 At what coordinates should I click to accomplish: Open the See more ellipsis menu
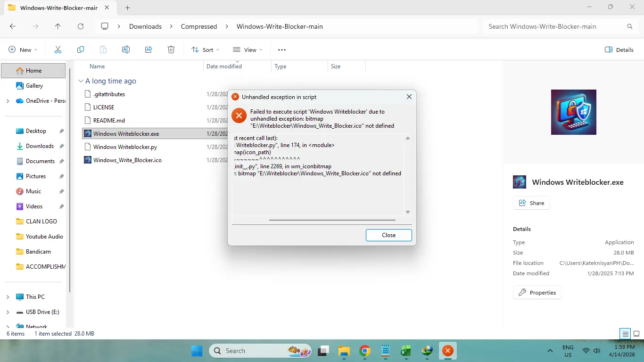(x=282, y=49)
